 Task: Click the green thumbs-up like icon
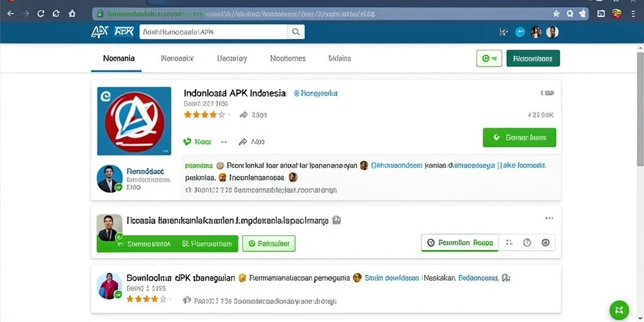point(187,142)
